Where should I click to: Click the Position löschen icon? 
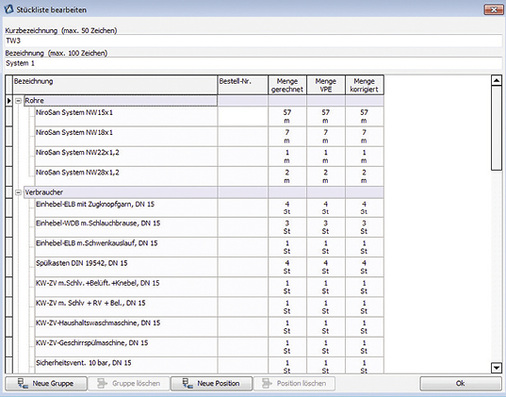pyautogui.click(x=267, y=383)
